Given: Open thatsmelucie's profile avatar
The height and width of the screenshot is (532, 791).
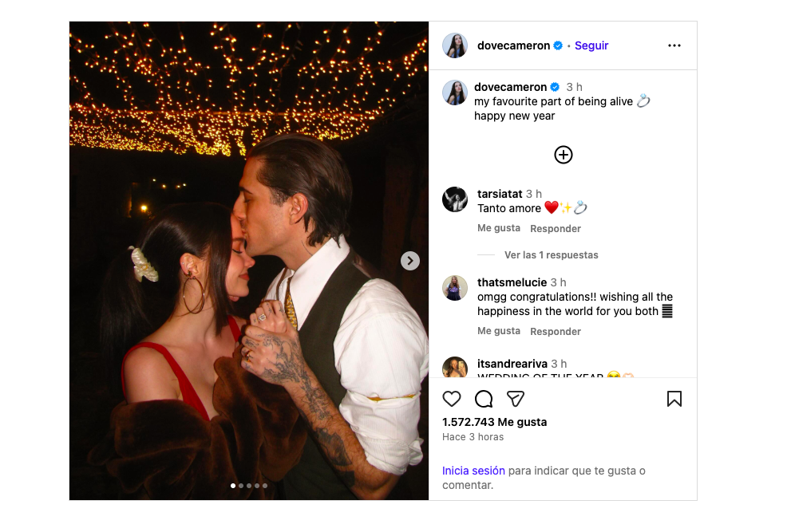Looking at the screenshot, I should (x=455, y=288).
